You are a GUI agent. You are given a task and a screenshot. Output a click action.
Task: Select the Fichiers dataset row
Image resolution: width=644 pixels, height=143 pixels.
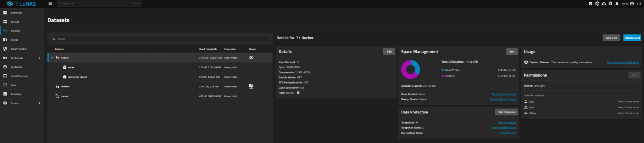coord(160,87)
